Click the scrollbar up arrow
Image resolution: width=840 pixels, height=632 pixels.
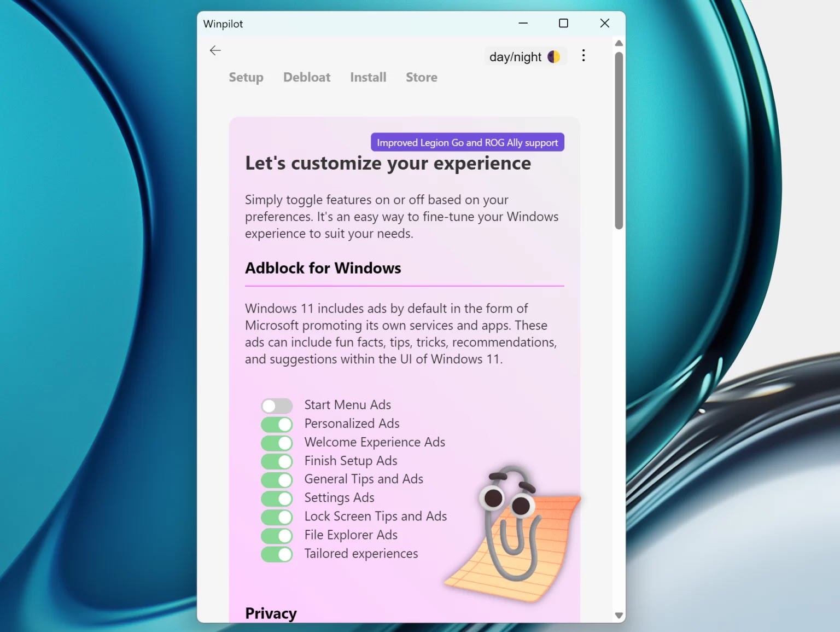pyautogui.click(x=619, y=43)
